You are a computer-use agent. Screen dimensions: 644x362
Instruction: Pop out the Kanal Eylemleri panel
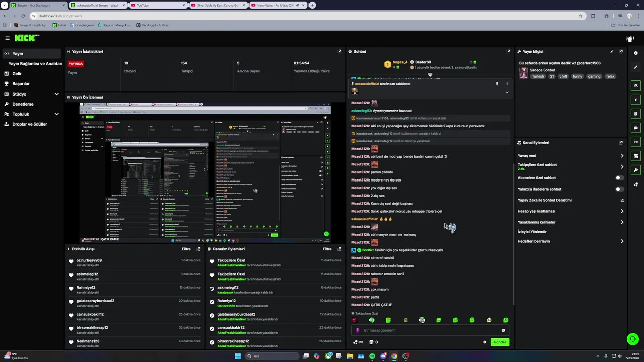621,142
